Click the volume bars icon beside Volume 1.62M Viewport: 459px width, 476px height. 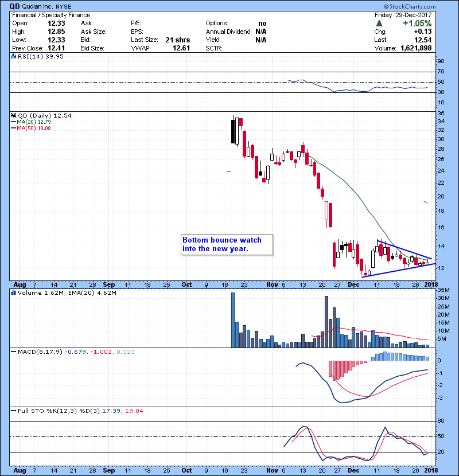13,292
